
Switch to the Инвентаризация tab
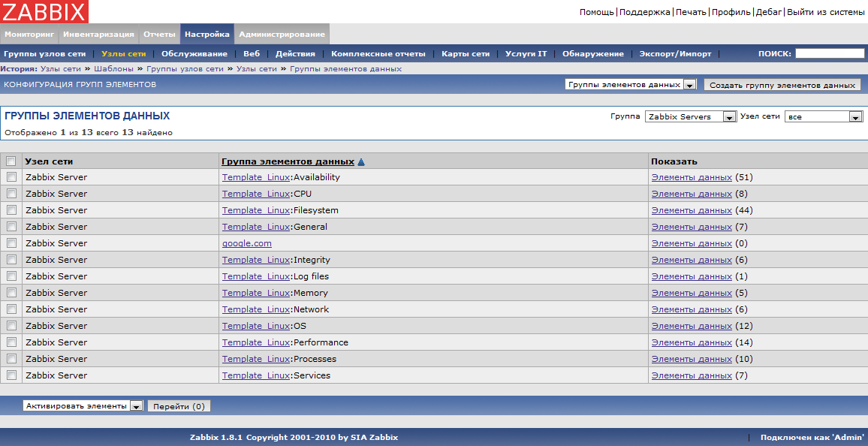pos(98,35)
